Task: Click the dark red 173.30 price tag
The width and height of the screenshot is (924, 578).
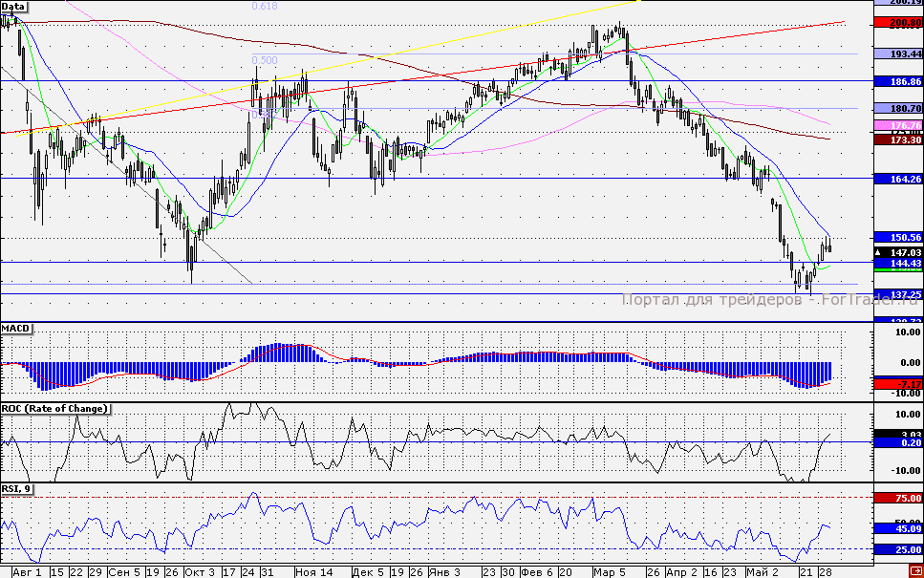Action: pyautogui.click(x=903, y=139)
